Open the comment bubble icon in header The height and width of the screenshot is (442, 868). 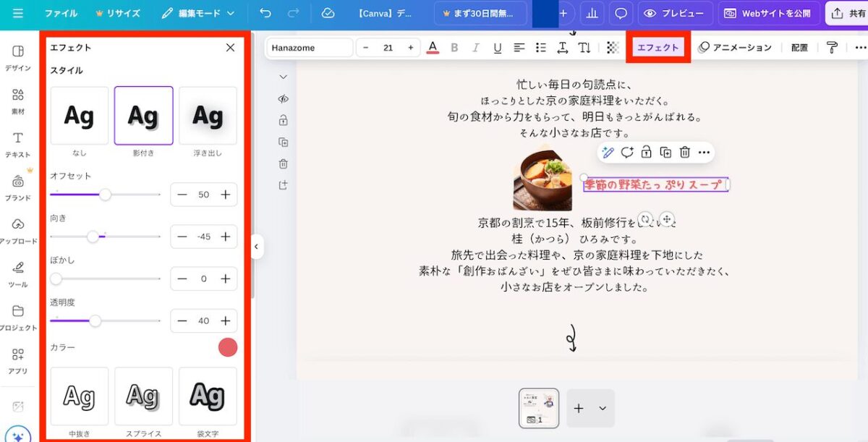point(620,13)
